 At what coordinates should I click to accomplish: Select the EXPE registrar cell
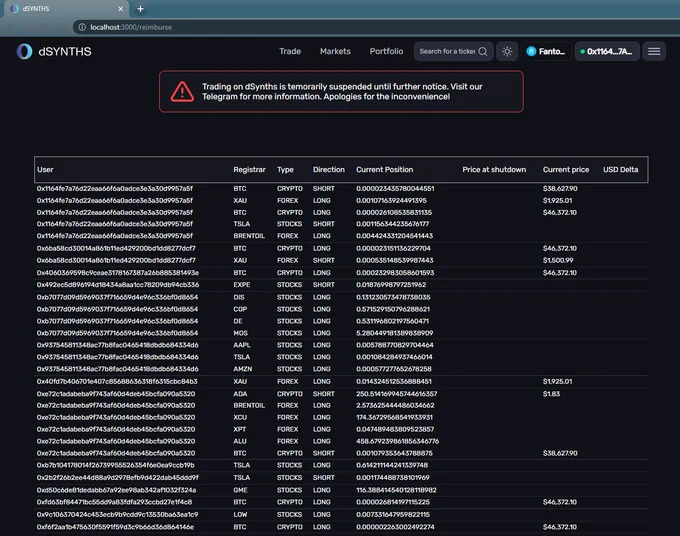pos(242,285)
